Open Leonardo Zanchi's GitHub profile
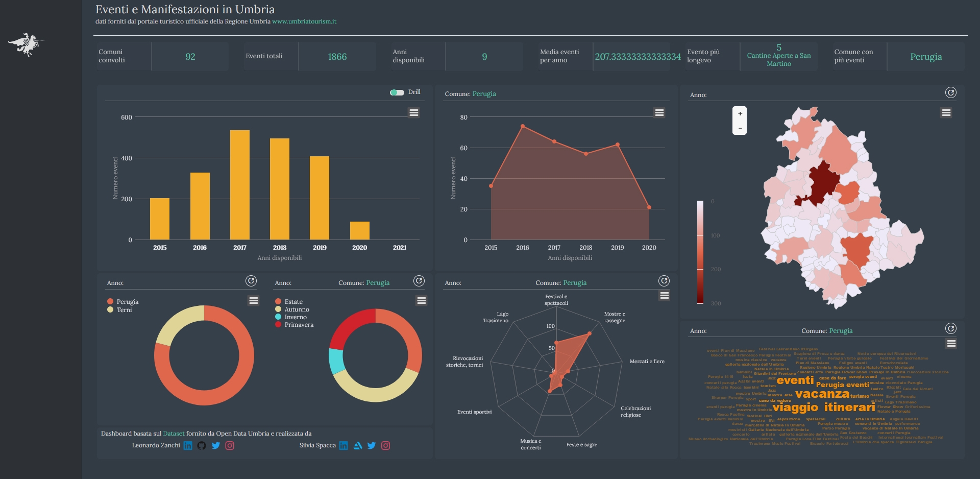This screenshot has width=980, height=479. coord(202,445)
